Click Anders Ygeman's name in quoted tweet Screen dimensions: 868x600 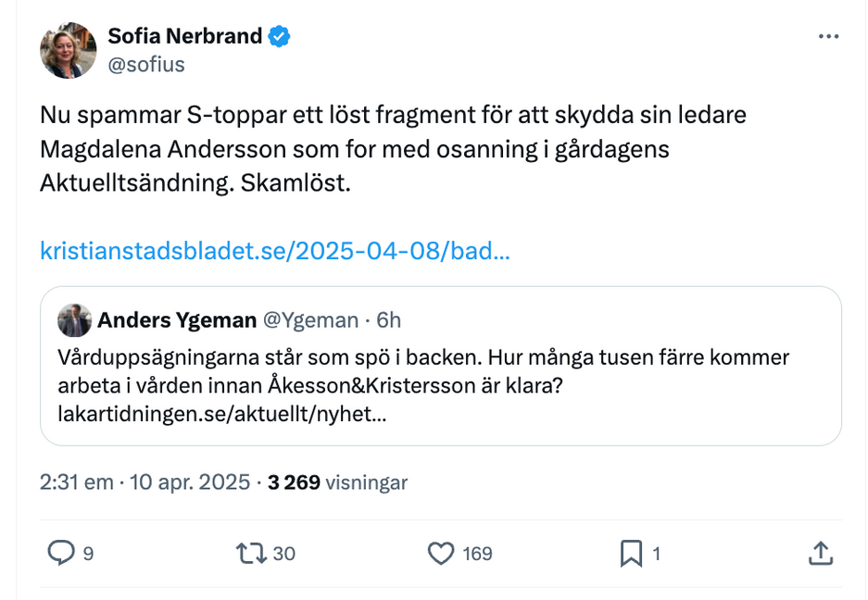point(177,320)
